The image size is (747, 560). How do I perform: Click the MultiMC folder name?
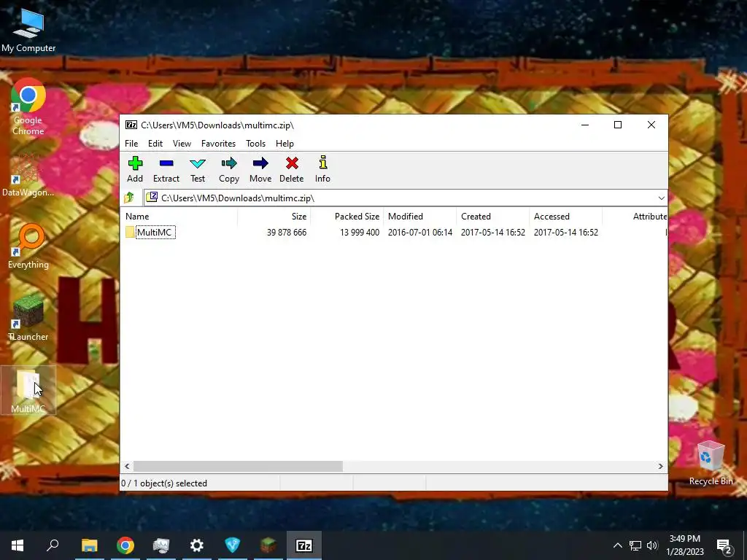point(155,233)
